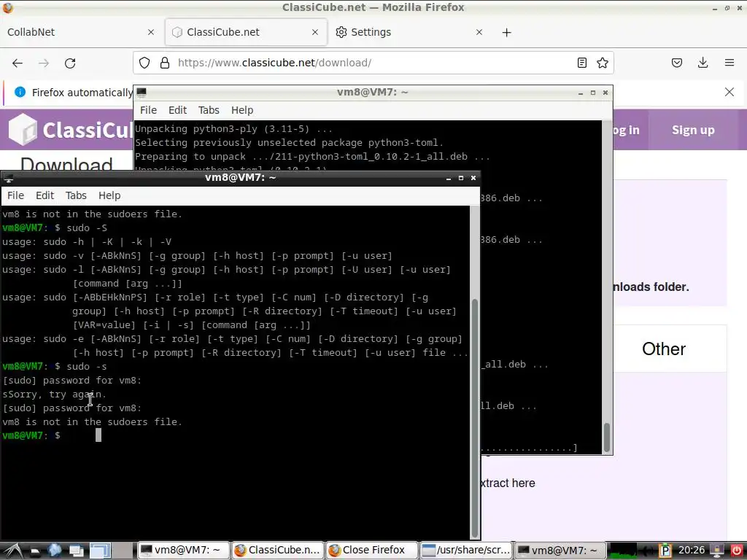Viewport: 747px width, 560px height.
Task: Click the taskbar globe web browser icon
Action: coord(55,551)
